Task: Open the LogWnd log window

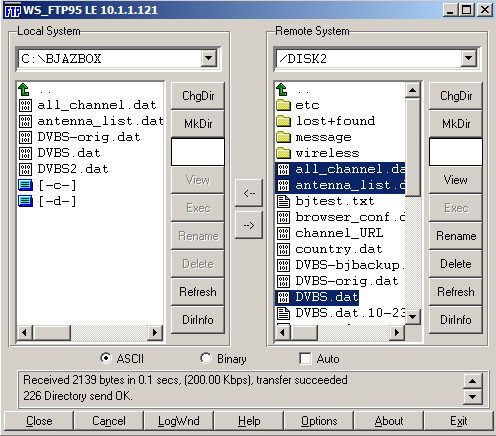Action: pyautogui.click(x=179, y=421)
